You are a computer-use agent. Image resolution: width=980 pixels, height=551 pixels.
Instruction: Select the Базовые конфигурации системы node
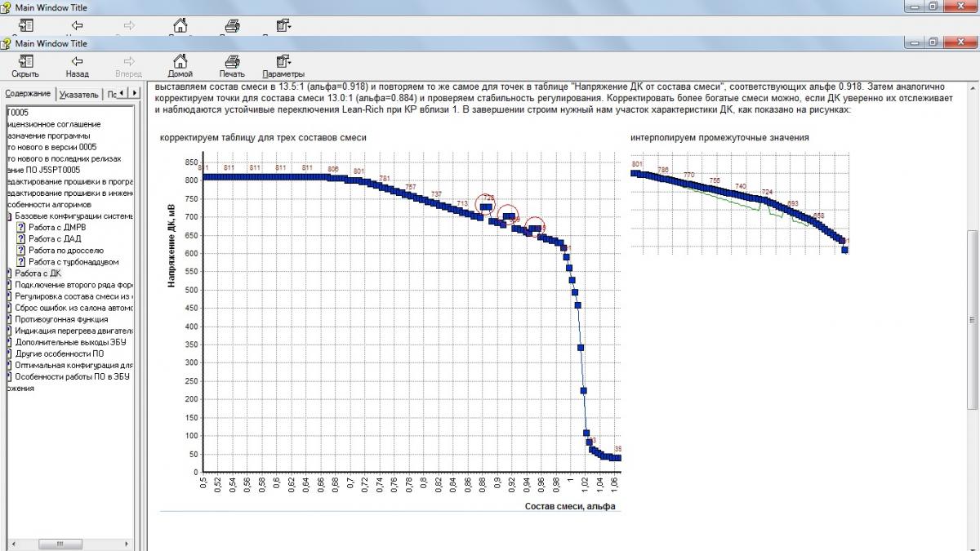pos(73,216)
